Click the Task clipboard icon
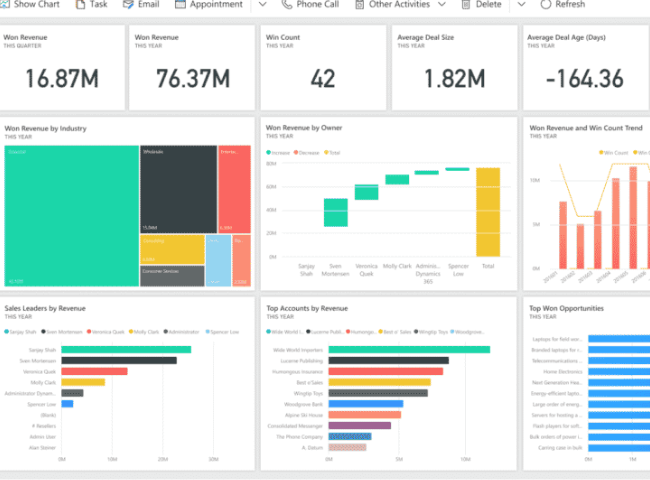This screenshot has height=480, width=650. point(81,4)
